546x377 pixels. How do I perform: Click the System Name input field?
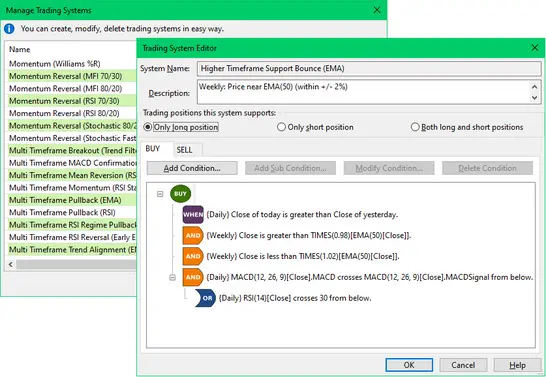coord(369,69)
